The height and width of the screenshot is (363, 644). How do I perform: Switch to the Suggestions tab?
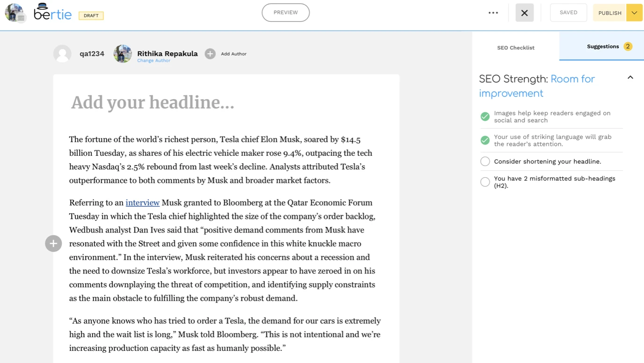tap(602, 46)
